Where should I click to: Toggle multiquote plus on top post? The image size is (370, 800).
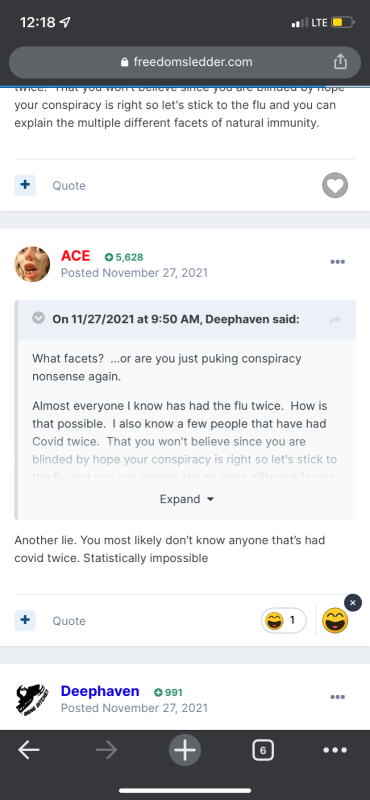[25, 185]
